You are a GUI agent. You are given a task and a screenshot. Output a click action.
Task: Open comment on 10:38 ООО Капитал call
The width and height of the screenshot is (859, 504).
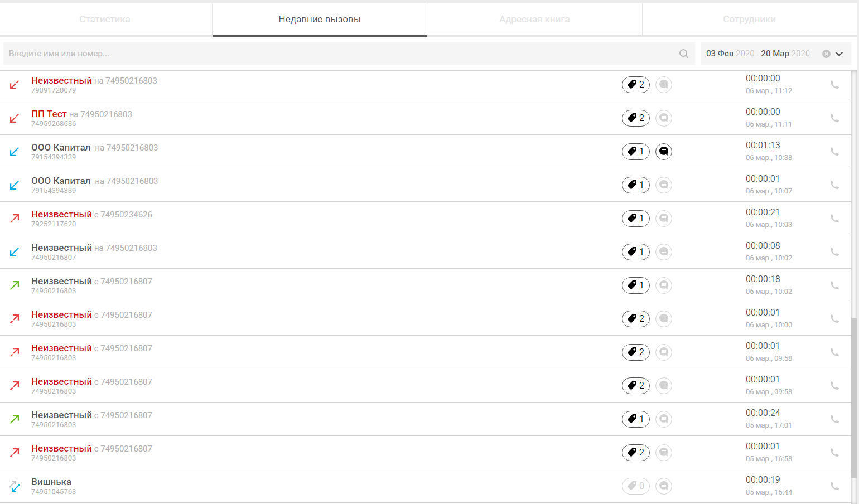[x=664, y=151]
